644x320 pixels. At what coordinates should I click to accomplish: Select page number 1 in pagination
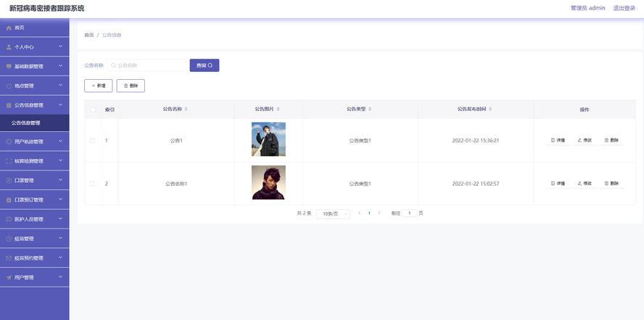tap(369, 213)
